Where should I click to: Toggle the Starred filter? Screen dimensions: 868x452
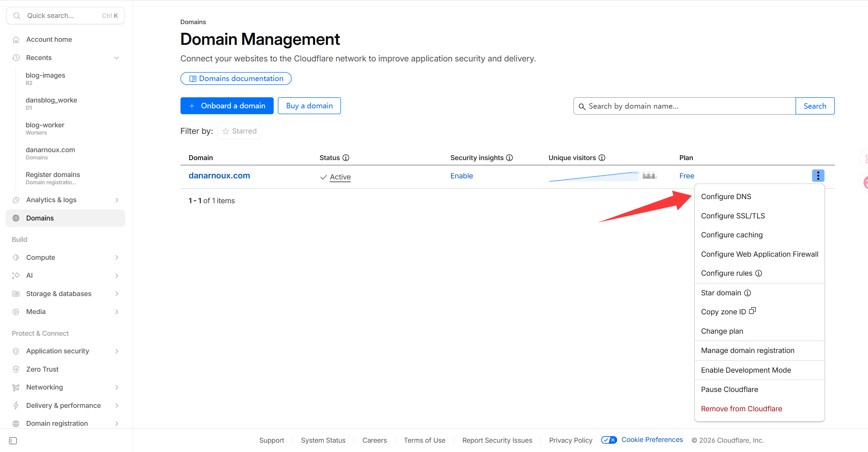[239, 131]
